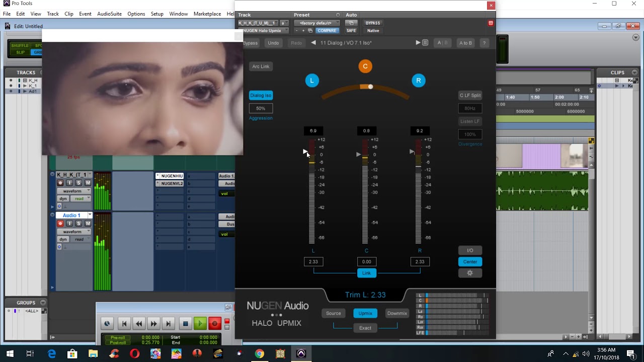This screenshot has width=644, height=362.
Task: Click the Rewind transport button
Action: 139,324
